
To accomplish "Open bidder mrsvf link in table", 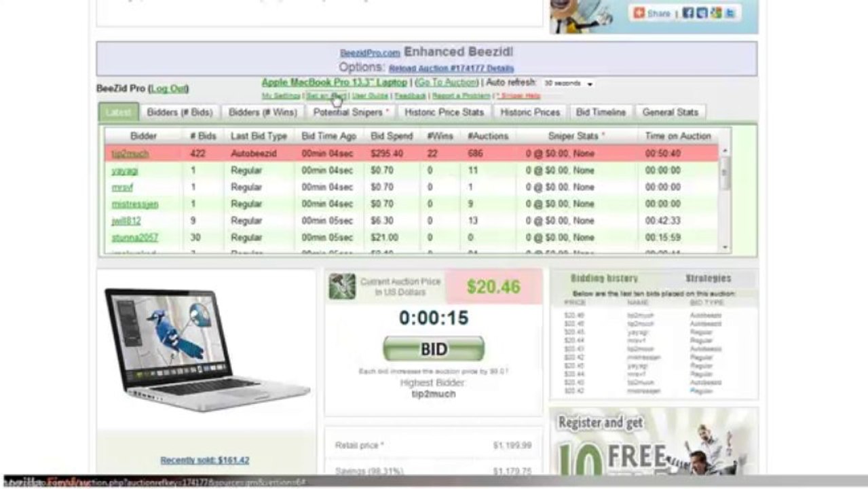I will (x=122, y=187).
